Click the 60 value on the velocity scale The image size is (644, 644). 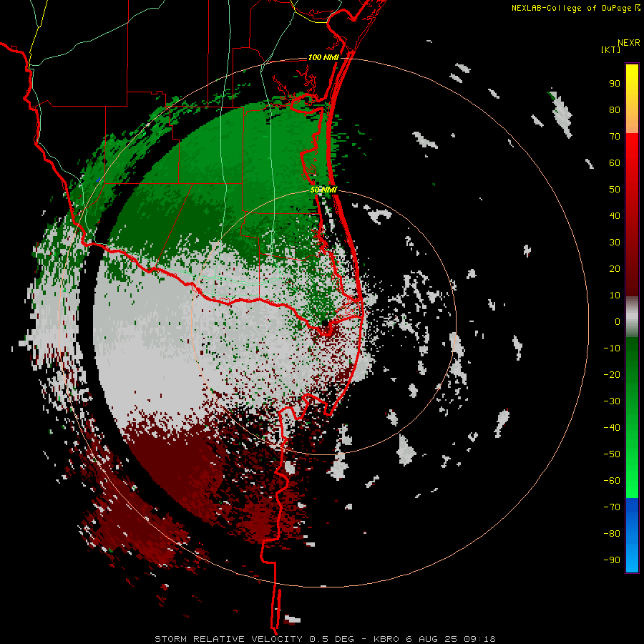pyautogui.click(x=615, y=162)
